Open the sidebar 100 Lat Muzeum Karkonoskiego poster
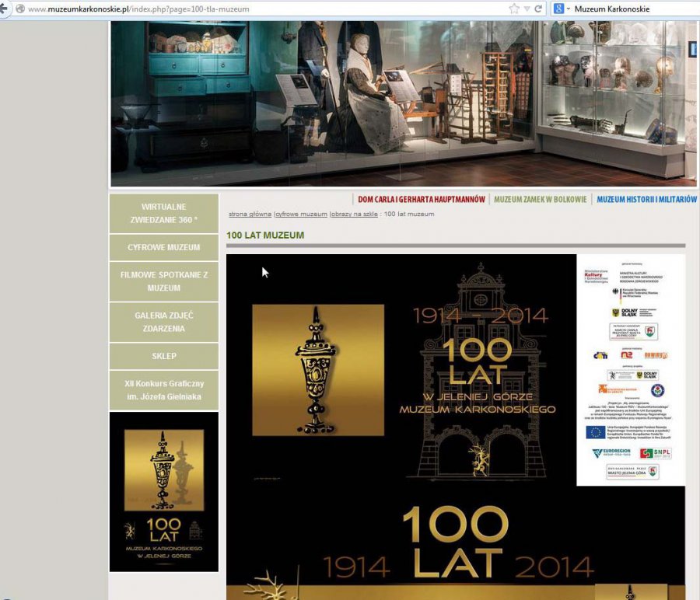 pyautogui.click(x=164, y=492)
